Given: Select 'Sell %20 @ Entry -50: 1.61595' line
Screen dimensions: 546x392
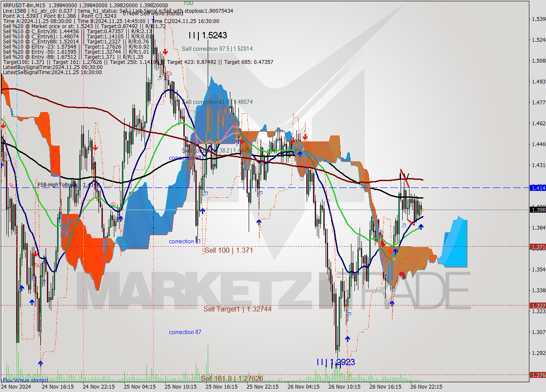Looking at the screenshot, I should 76,52.
